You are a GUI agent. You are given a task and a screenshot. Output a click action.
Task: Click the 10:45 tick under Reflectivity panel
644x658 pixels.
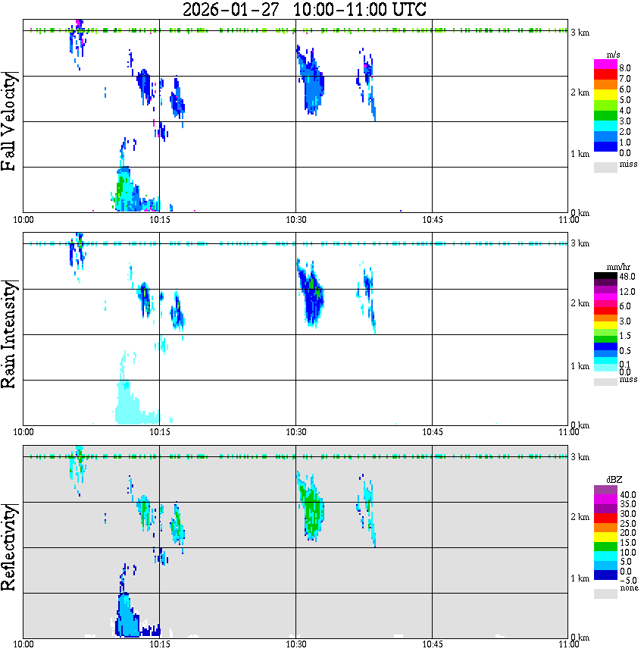click(433, 644)
